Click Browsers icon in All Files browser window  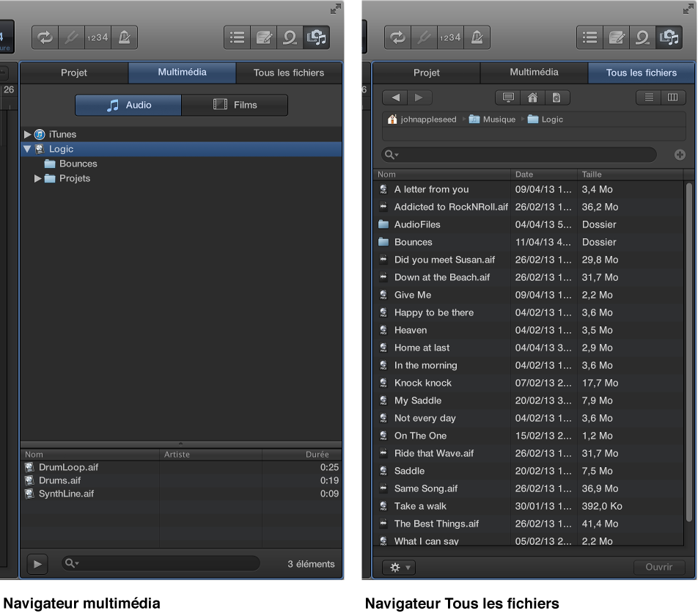click(669, 38)
